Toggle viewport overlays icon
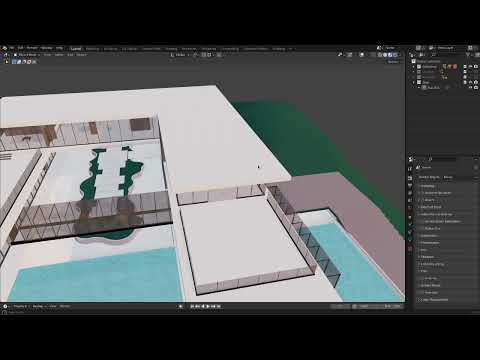 click(362, 55)
